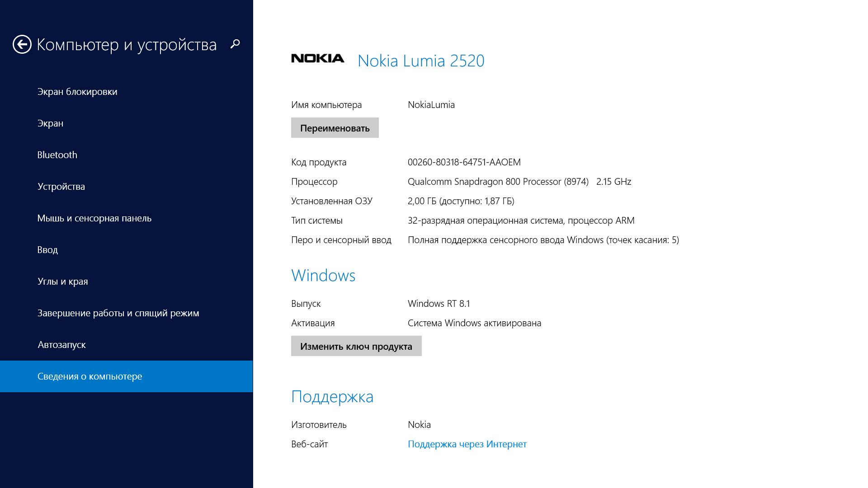Image resolution: width=868 pixels, height=488 pixels.
Task: Click Полная поддержка сенсорного ввода text
Action: (x=543, y=240)
